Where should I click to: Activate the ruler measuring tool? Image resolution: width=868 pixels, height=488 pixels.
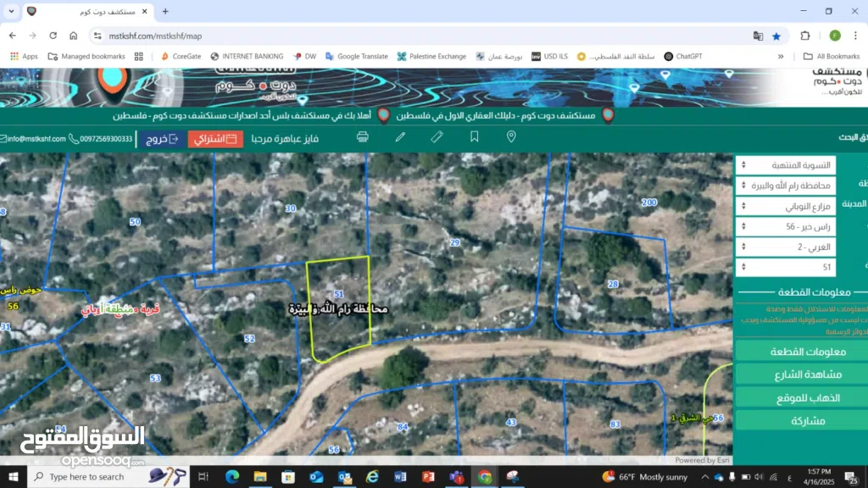[437, 137]
